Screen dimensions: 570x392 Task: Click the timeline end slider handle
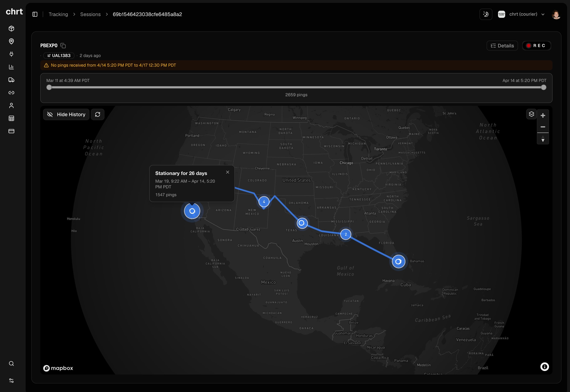(x=544, y=87)
